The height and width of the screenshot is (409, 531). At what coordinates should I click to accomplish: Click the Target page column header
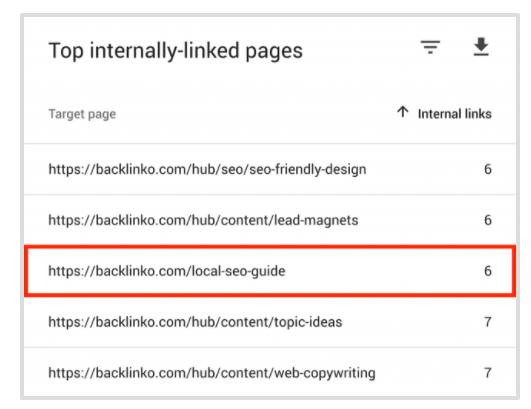(x=82, y=114)
